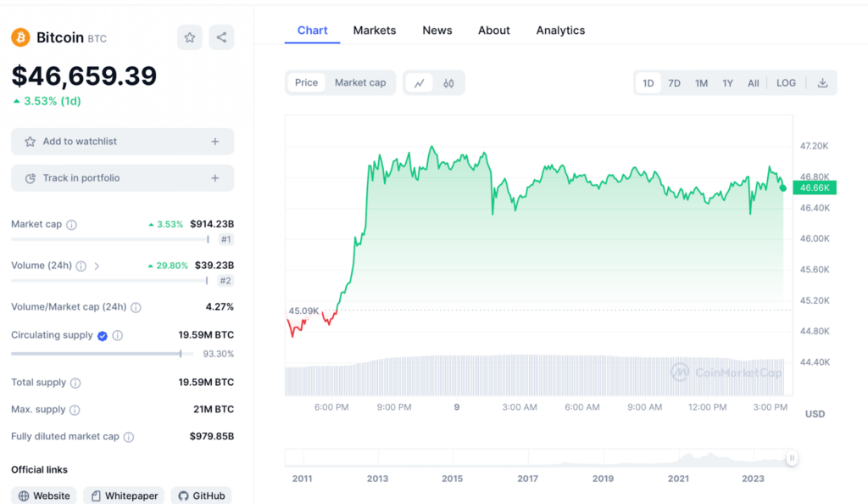Click the Official links heading

click(x=39, y=470)
